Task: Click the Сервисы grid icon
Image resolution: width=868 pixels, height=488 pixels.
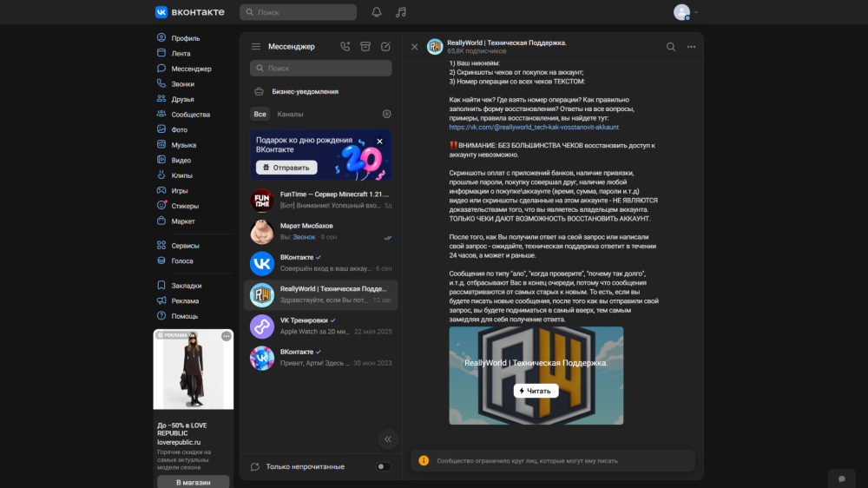Action: pyautogui.click(x=161, y=245)
